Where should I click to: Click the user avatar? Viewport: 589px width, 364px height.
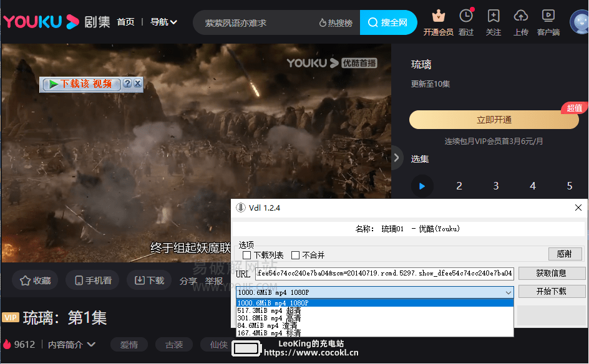click(580, 22)
